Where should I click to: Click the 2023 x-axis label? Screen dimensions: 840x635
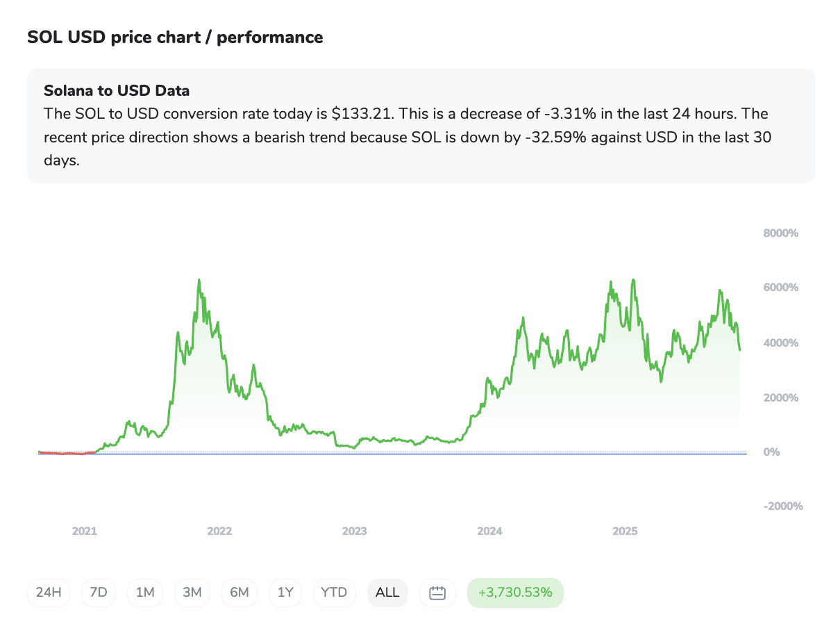[x=355, y=531]
